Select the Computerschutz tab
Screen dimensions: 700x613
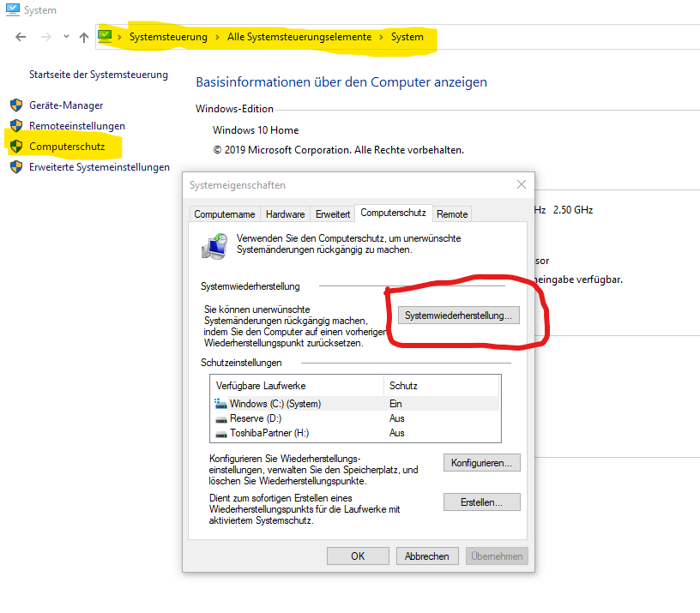(393, 213)
